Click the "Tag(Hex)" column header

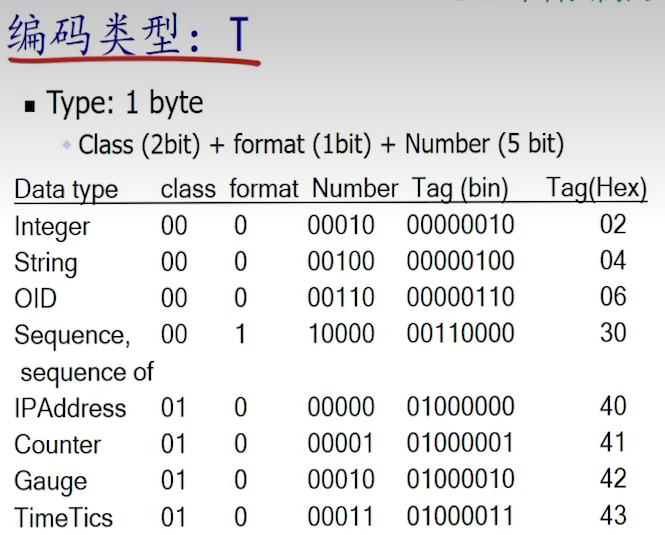[596, 188]
